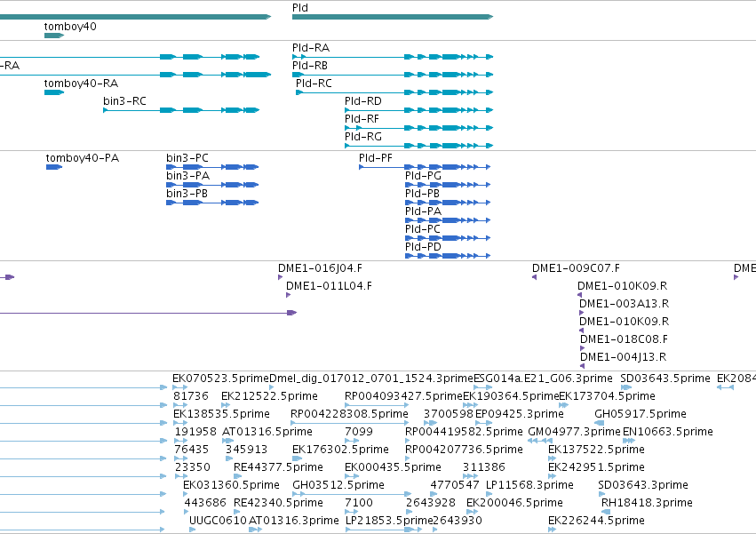Select the LP11568.3prime label
This screenshot has height=534, width=756.
529,485
